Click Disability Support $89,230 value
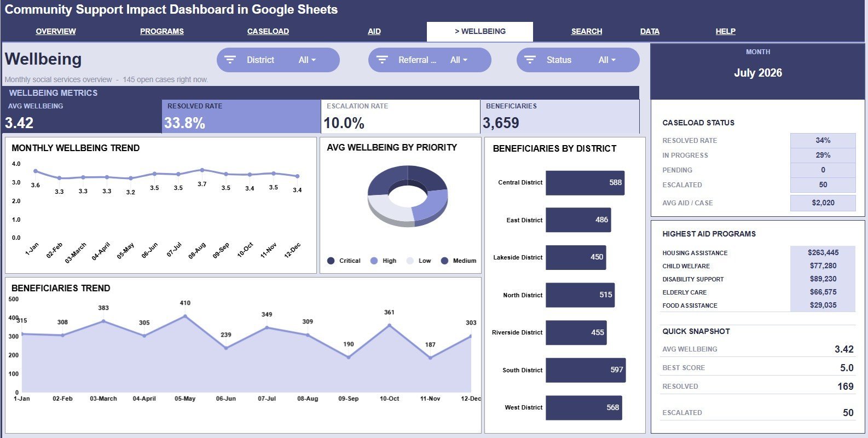868x438 pixels. point(823,279)
